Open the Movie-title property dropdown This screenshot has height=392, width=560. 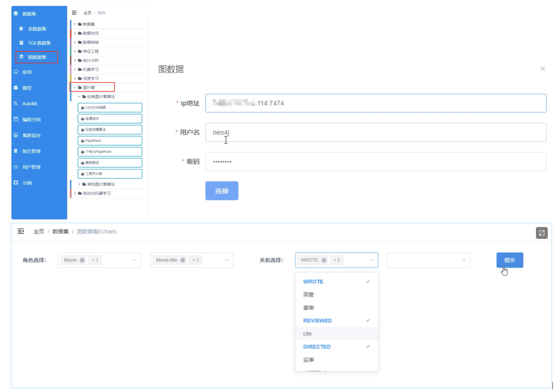pos(227,260)
